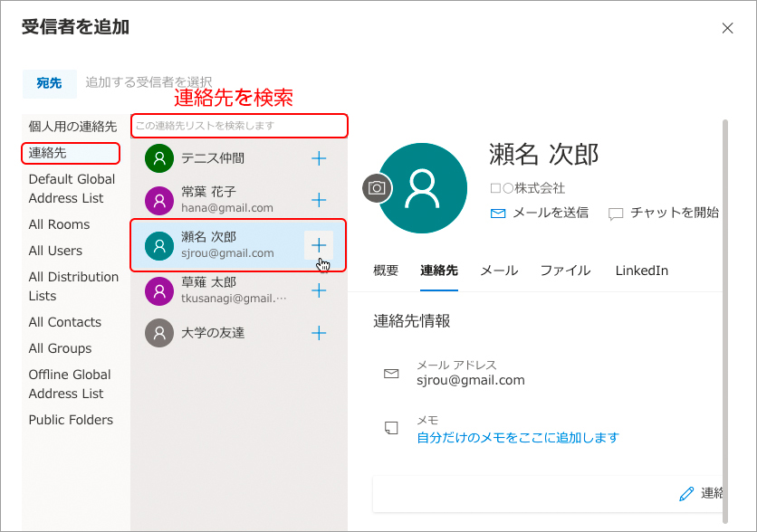Add 大学の友達 with the plus icon
The image size is (757, 532).
[319, 333]
